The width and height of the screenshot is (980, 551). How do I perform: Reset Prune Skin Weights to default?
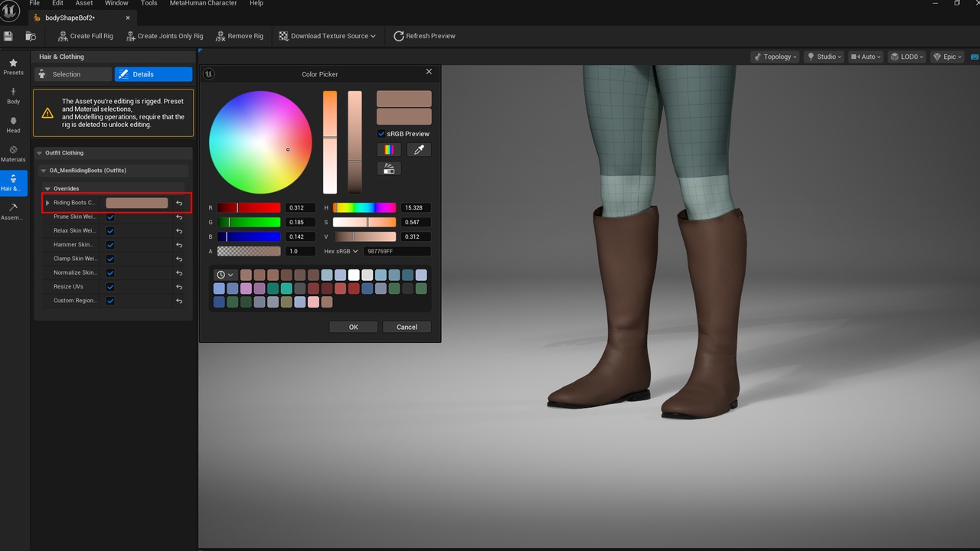pos(179,217)
